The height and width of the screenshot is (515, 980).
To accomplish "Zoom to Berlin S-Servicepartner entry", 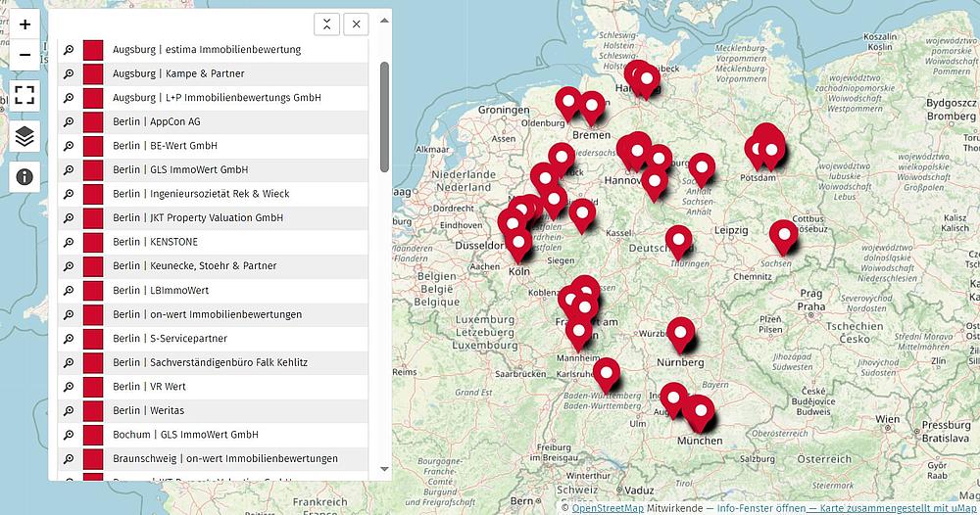I will [69, 339].
